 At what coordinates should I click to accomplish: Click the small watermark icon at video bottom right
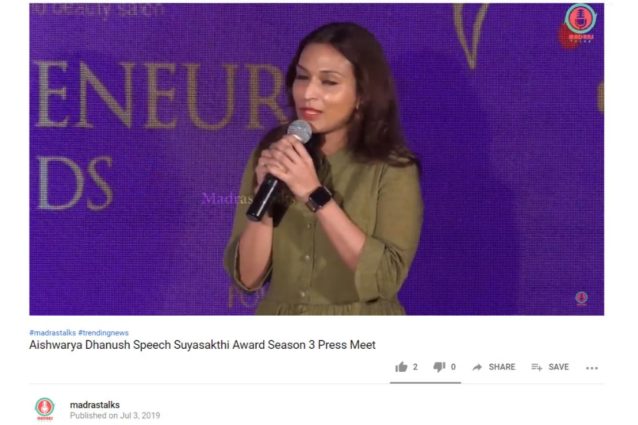pyautogui.click(x=581, y=298)
